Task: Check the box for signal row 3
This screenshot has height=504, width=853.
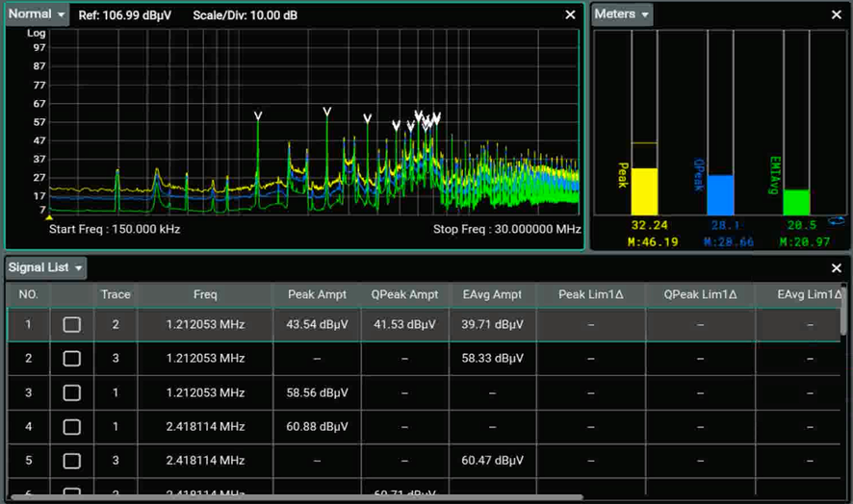Action: click(72, 392)
